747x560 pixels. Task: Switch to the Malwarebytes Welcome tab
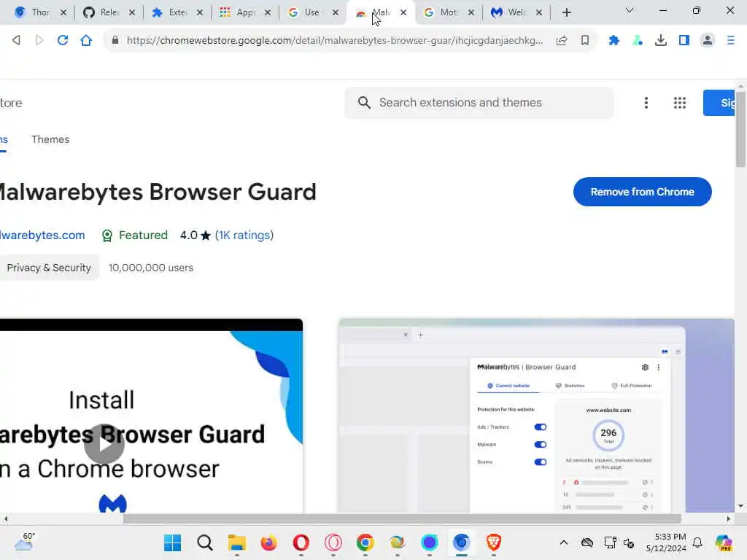[x=516, y=12]
